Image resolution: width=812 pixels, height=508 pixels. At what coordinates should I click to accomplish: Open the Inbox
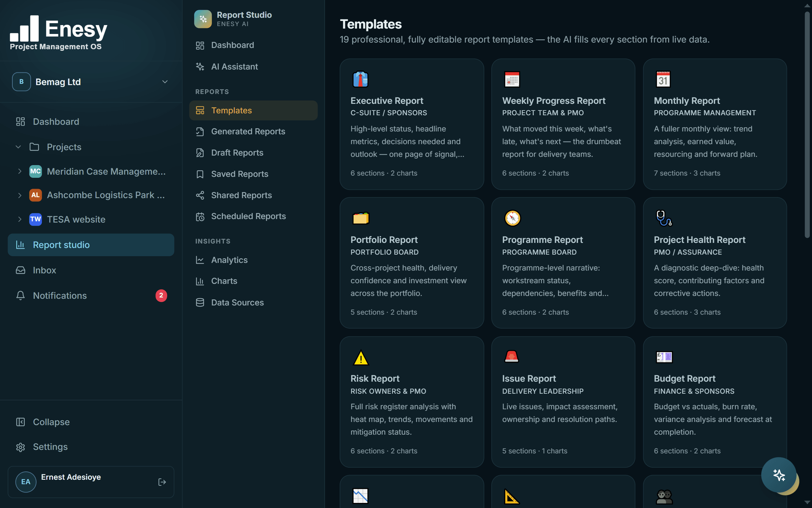91,270
